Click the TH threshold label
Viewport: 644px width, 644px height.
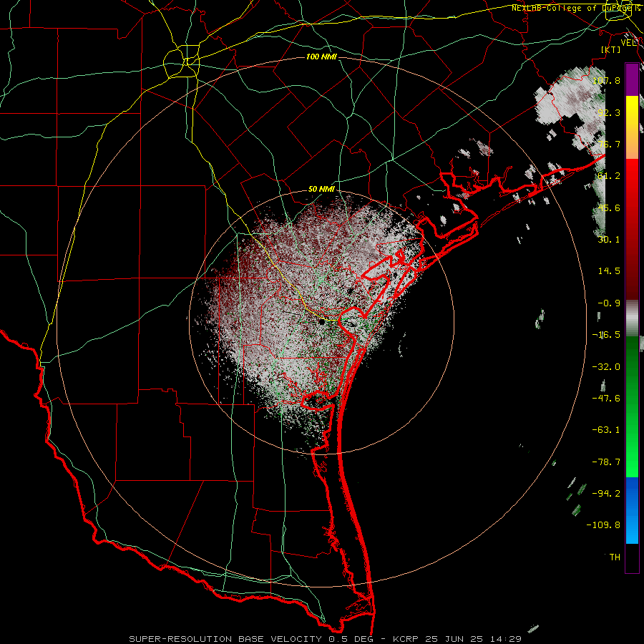[x=615, y=557]
